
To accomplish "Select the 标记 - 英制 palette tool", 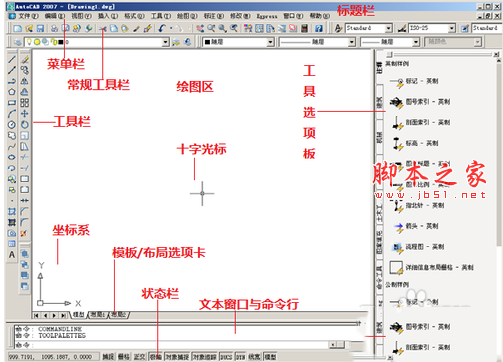I will click(x=414, y=81).
